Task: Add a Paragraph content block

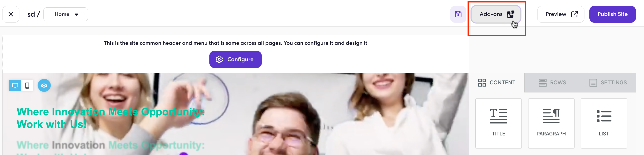Action: (551, 123)
